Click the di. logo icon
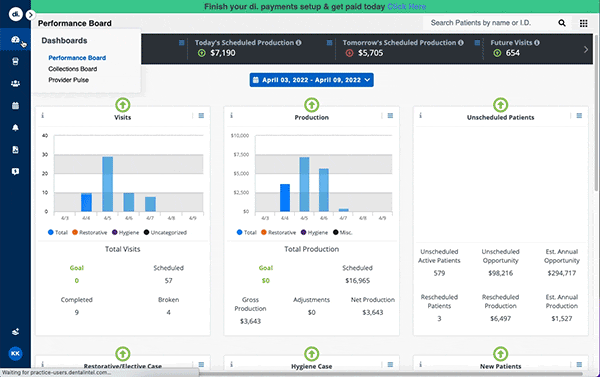The image size is (600, 377). click(x=15, y=14)
